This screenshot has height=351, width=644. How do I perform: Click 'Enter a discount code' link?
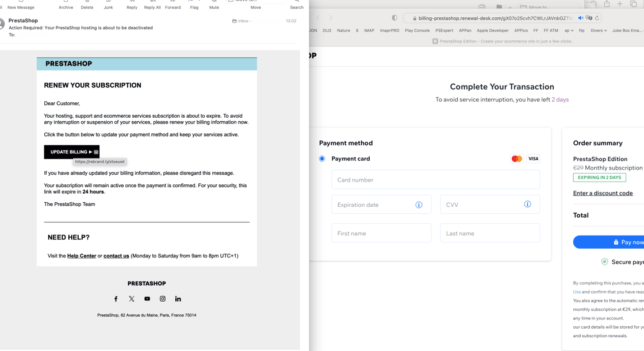603,194
